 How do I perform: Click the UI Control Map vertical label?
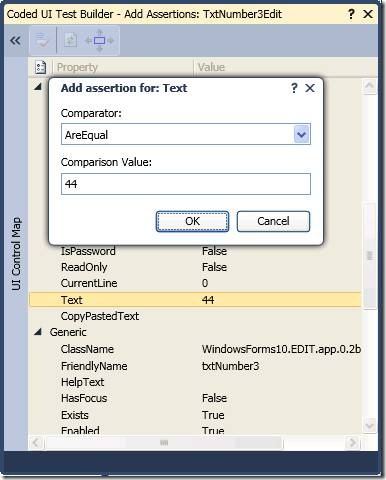pyautogui.click(x=16, y=254)
